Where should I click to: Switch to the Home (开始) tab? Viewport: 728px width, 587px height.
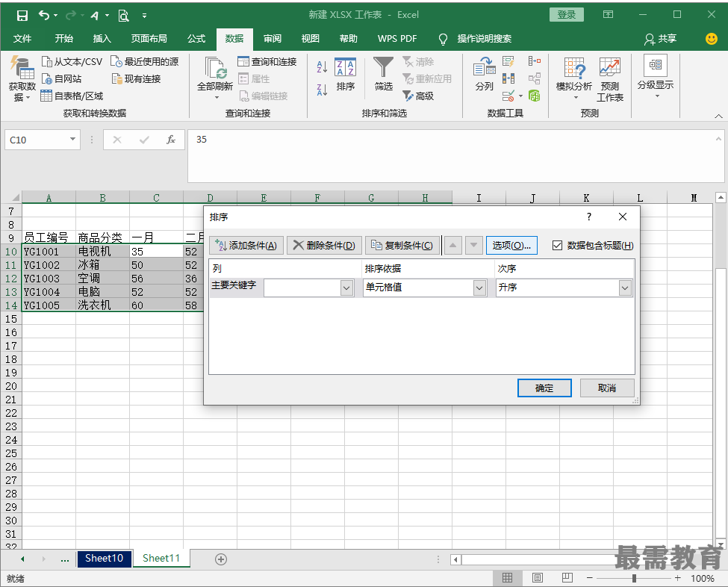click(63, 39)
